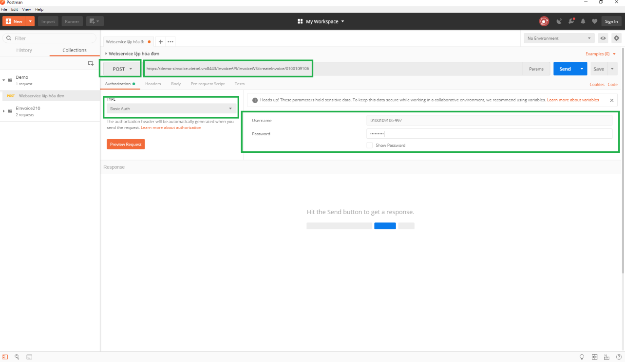Click the Preview Request button

pyautogui.click(x=126, y=145)
